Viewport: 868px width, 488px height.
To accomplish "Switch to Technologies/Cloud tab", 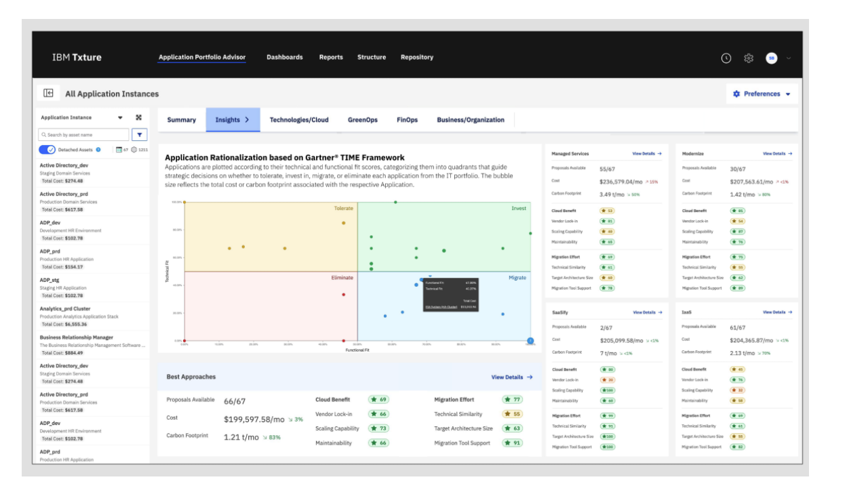I will [x=299, y=120].
